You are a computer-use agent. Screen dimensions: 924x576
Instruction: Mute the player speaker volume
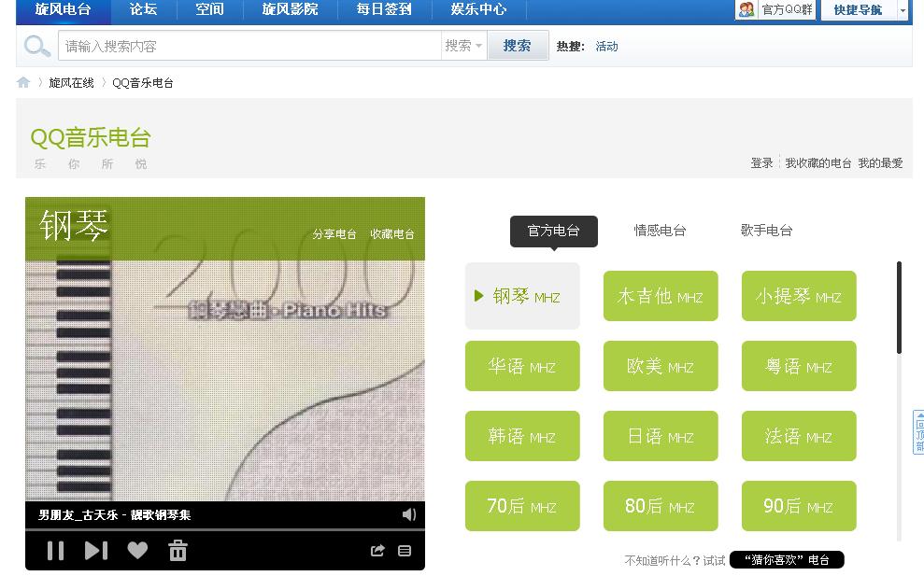tap(409, 514)
